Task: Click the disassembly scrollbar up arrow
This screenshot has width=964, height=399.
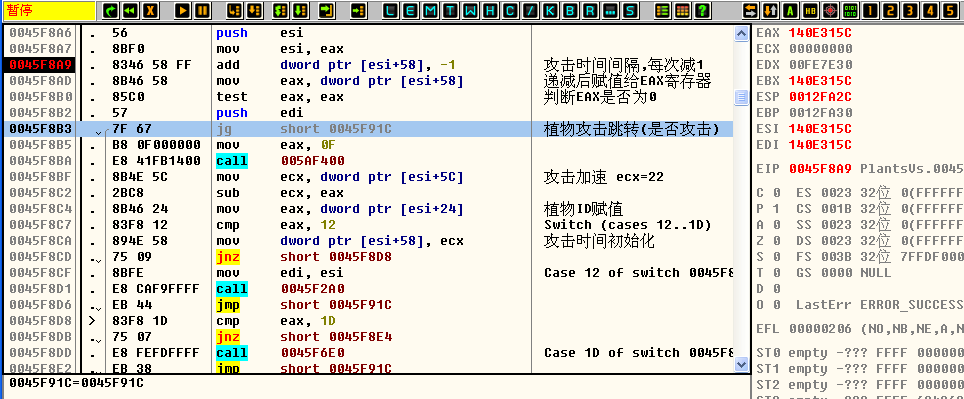Action: click(x=741, y=33)
